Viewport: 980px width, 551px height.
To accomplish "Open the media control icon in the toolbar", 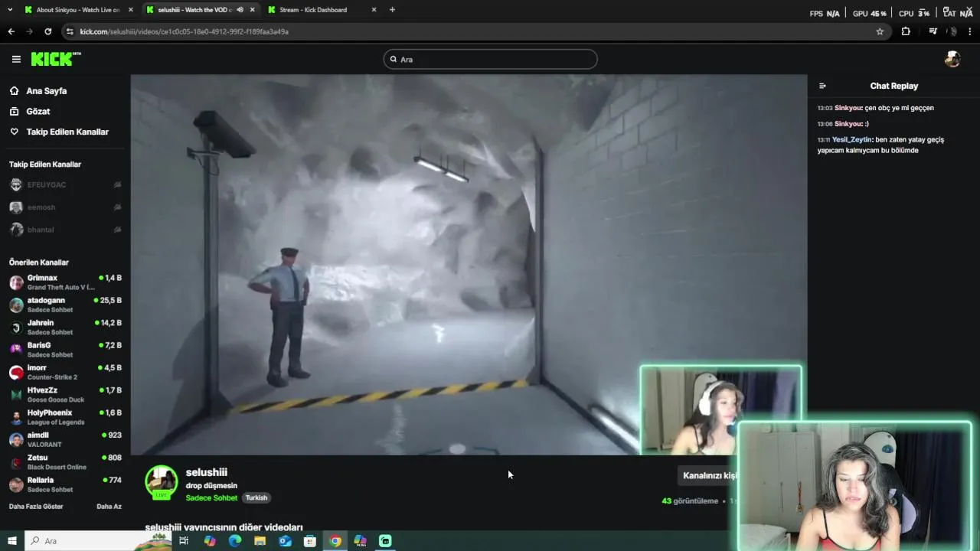I will [933, 31].
